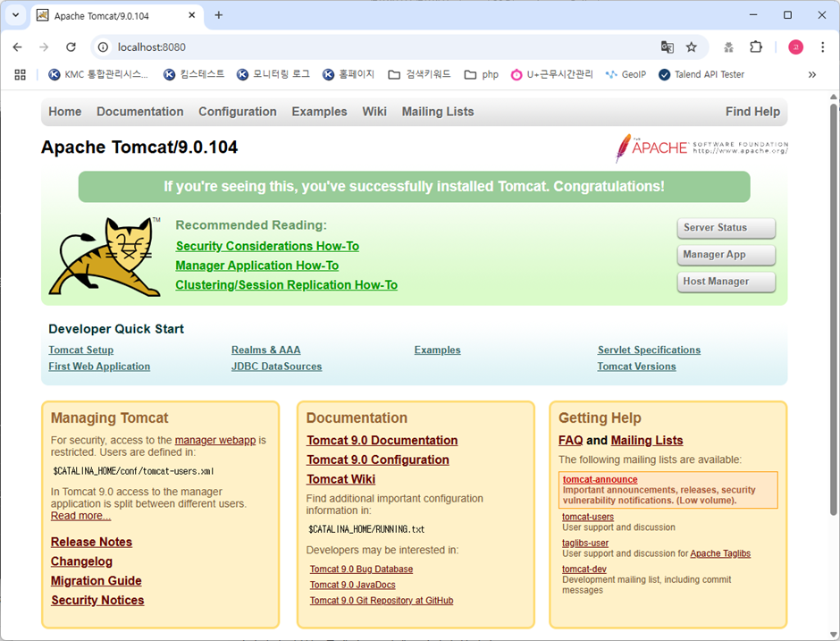
Task: Click the Server Status button
Action: pos(726,228)
